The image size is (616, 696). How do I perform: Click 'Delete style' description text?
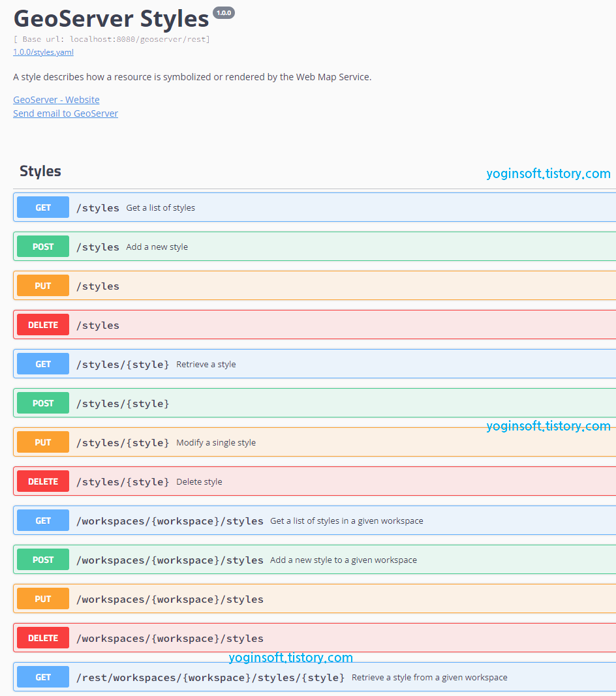(199, 481)
